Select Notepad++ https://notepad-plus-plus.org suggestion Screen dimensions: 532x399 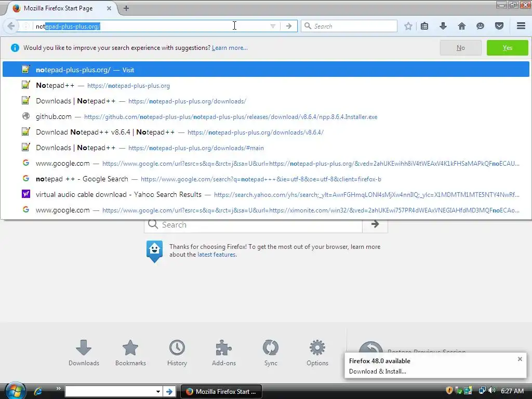265,86
